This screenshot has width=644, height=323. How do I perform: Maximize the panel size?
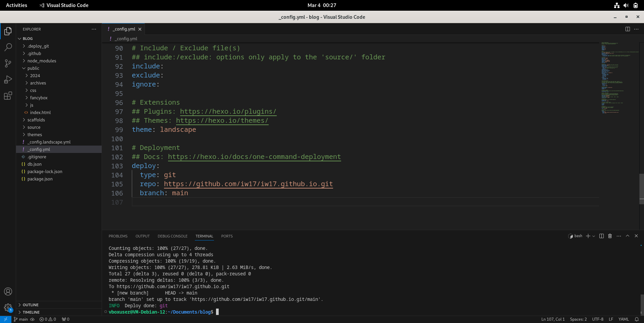point(628,236)
